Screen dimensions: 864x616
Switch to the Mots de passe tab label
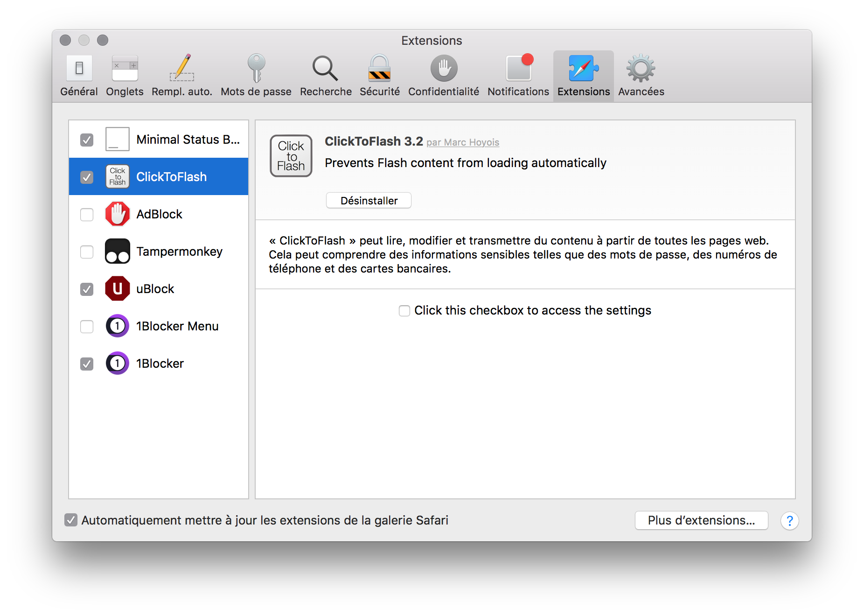click(x=256, y=91)
